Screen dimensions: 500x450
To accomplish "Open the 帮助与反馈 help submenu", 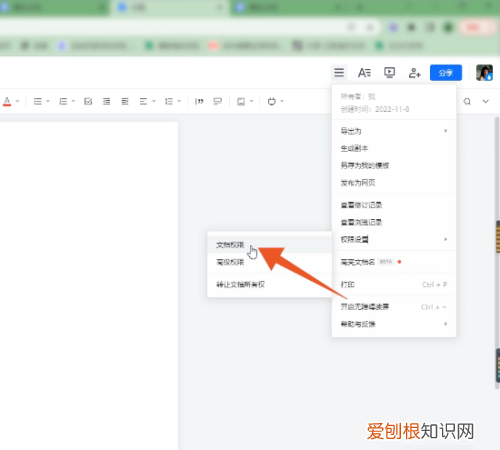I will 394,324.
